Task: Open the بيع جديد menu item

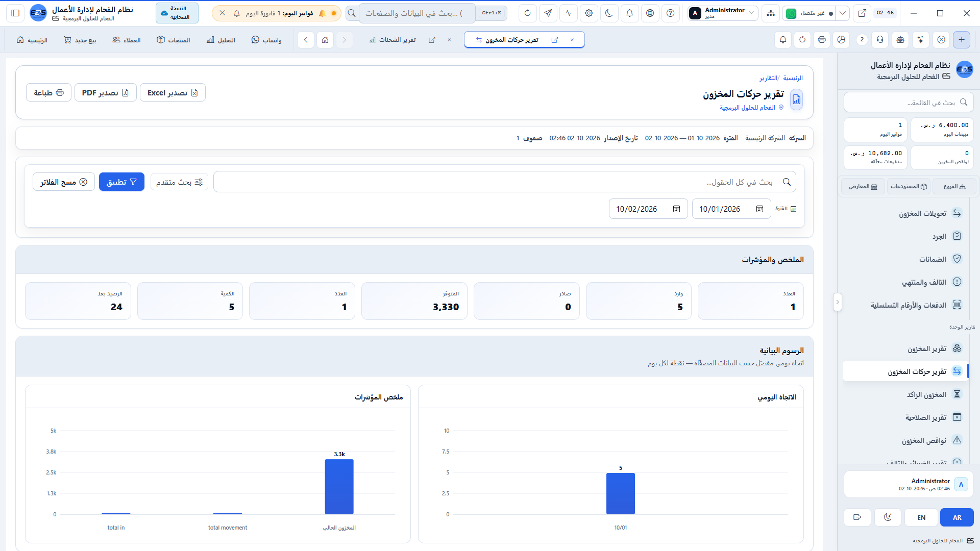Action: pos(80,40)
